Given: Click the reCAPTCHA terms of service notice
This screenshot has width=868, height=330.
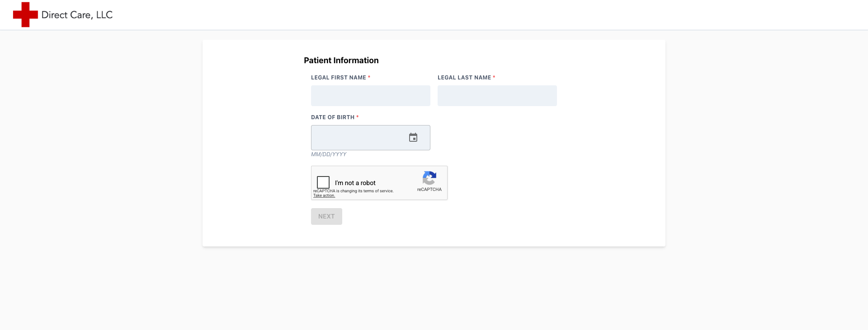Looking at the screenshot, I should click(354, 191).
